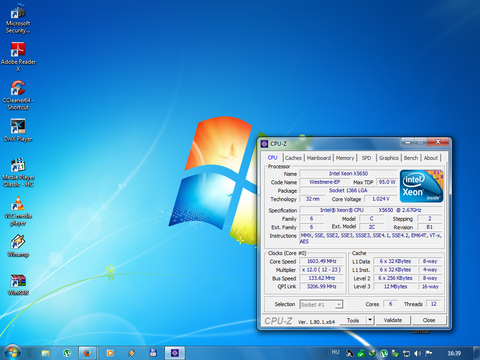Open VLC media player icon

tap(18, 211)
